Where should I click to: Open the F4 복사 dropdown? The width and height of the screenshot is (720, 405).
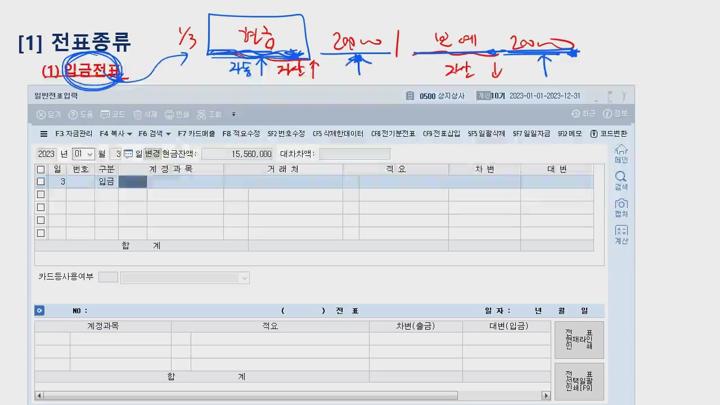(x=116, y=134)
